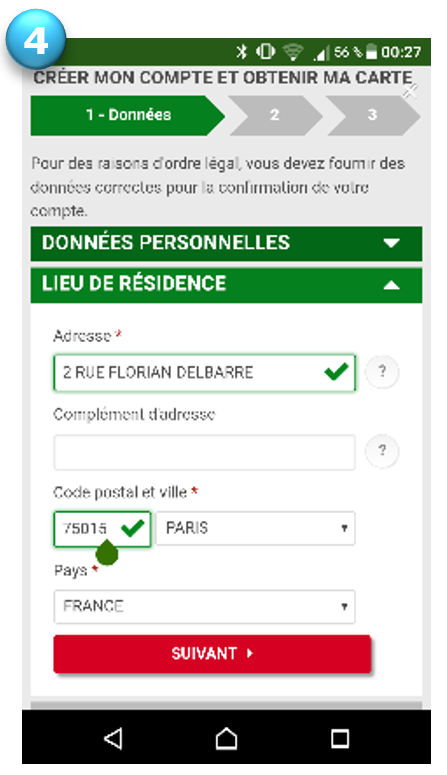
Task: Go to step 2 arrow
Action: click(275, 115)
